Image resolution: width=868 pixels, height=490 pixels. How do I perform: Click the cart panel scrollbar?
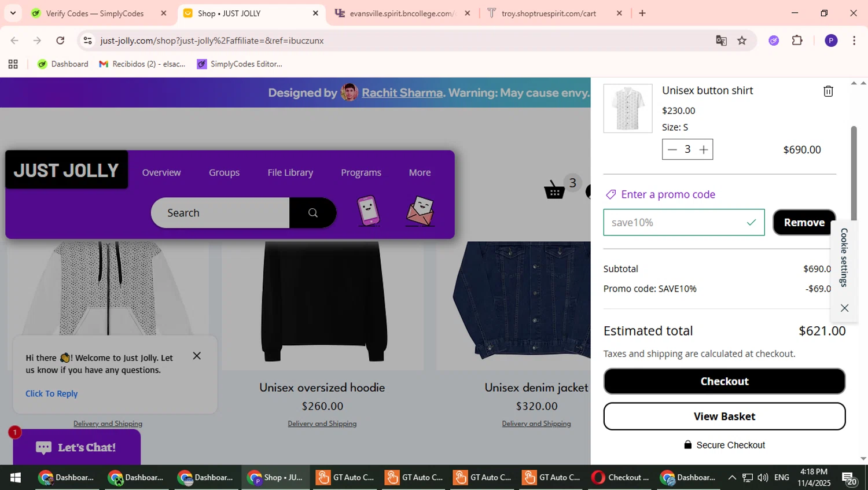tap(854, 174)
